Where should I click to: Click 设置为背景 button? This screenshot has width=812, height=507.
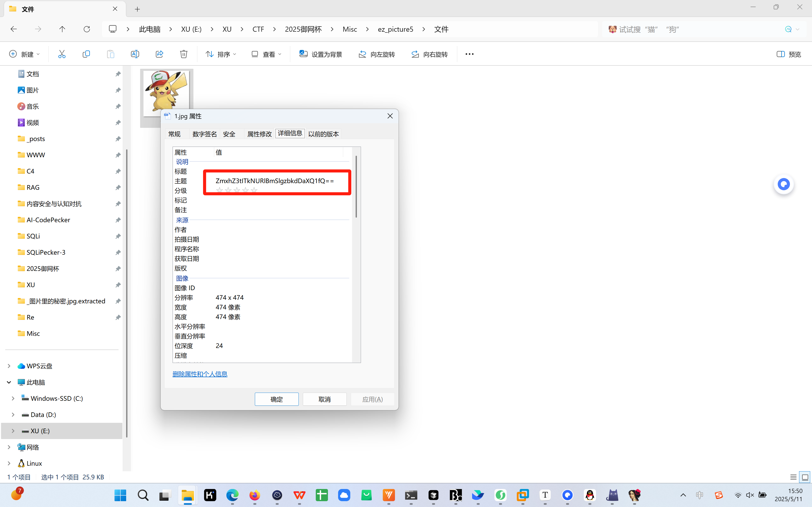pos(320,54)
